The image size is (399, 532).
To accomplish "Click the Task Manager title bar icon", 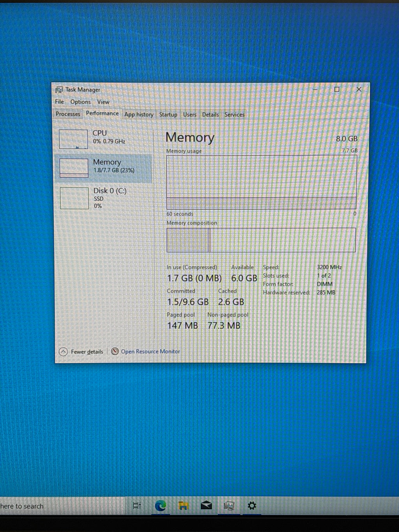I will (59, 90).
